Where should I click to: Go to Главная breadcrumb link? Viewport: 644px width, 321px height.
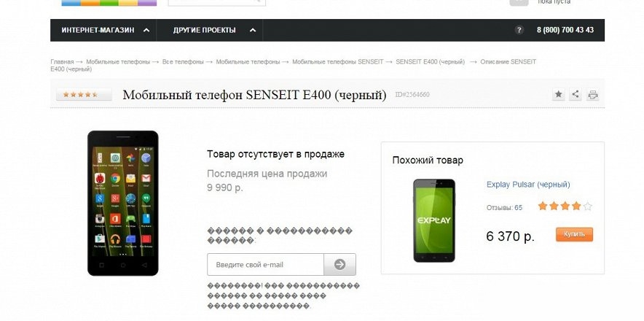[x=62, y=62]
